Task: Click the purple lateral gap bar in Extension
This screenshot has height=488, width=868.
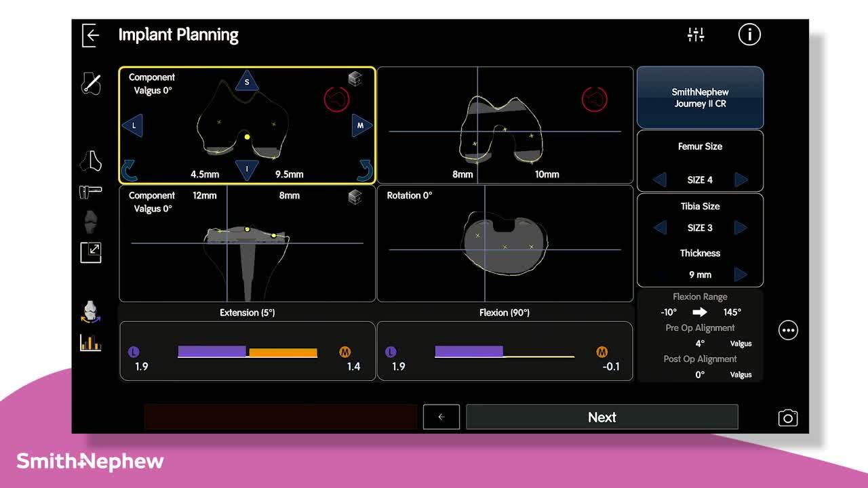Action: pos(212,351)
